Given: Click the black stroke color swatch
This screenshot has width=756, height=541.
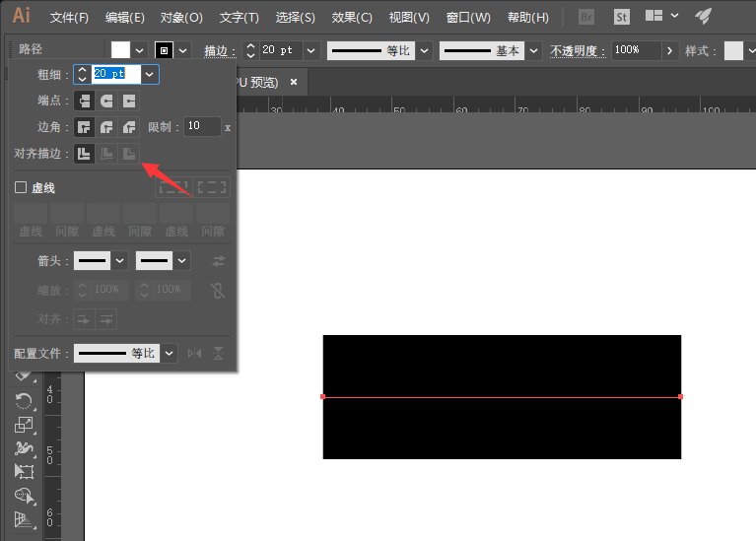Looking at the screenshot, I should pos(164,50).
